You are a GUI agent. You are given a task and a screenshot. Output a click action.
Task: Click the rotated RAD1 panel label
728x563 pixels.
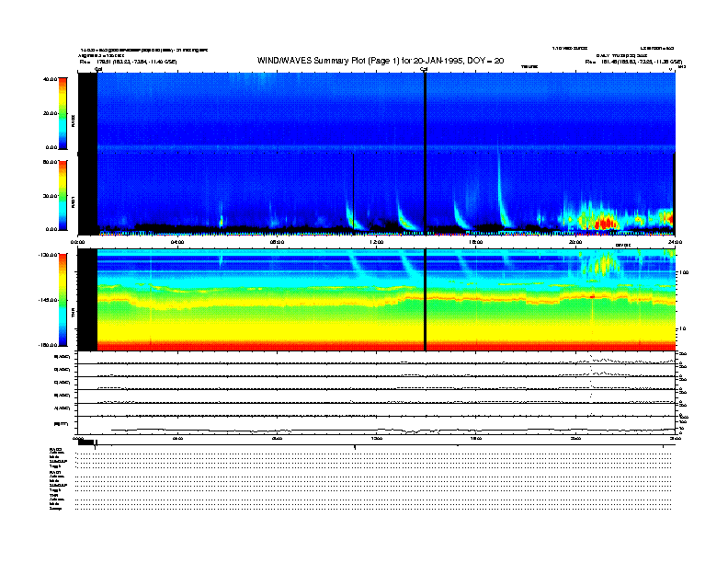point(74,201)
